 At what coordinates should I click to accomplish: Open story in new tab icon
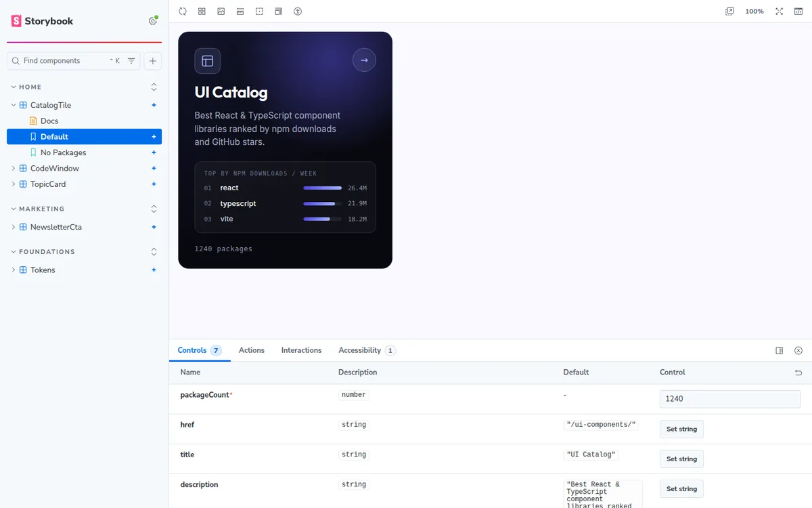pyautogui.click(x=729, y=12)
